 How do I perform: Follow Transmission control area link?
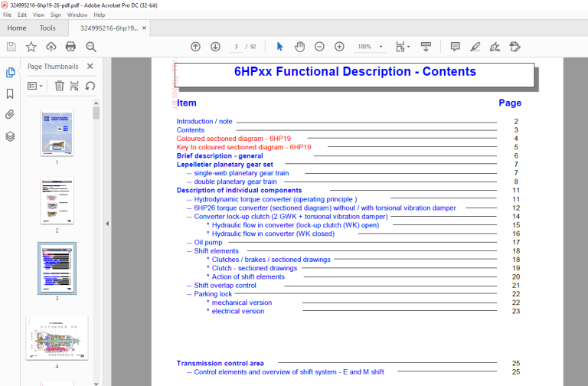point(220,363)
